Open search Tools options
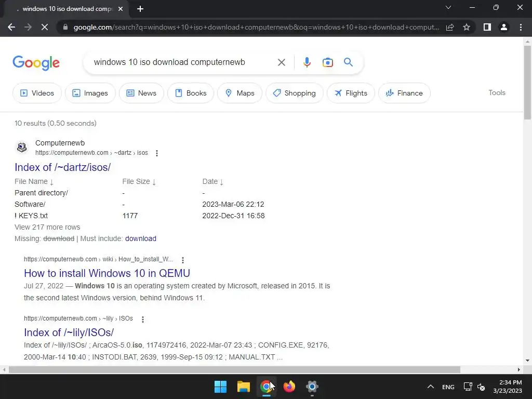The image size is (532, 399). (x=497, y=92)
